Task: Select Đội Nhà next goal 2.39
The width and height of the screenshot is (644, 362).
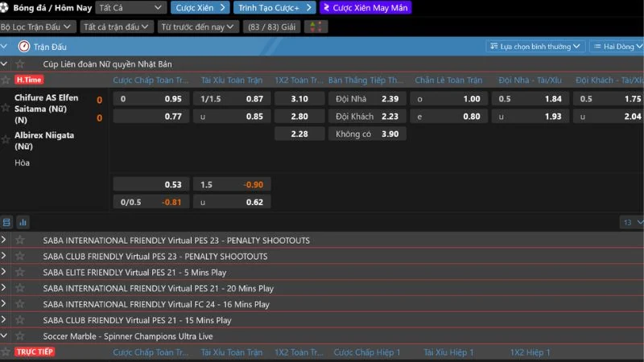Action: click(367, 99)
